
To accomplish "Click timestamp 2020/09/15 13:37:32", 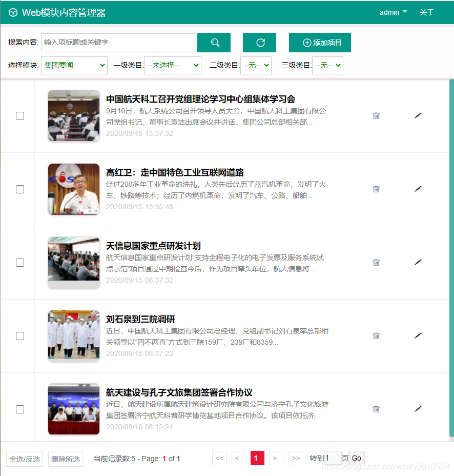I will coord(139,133).
